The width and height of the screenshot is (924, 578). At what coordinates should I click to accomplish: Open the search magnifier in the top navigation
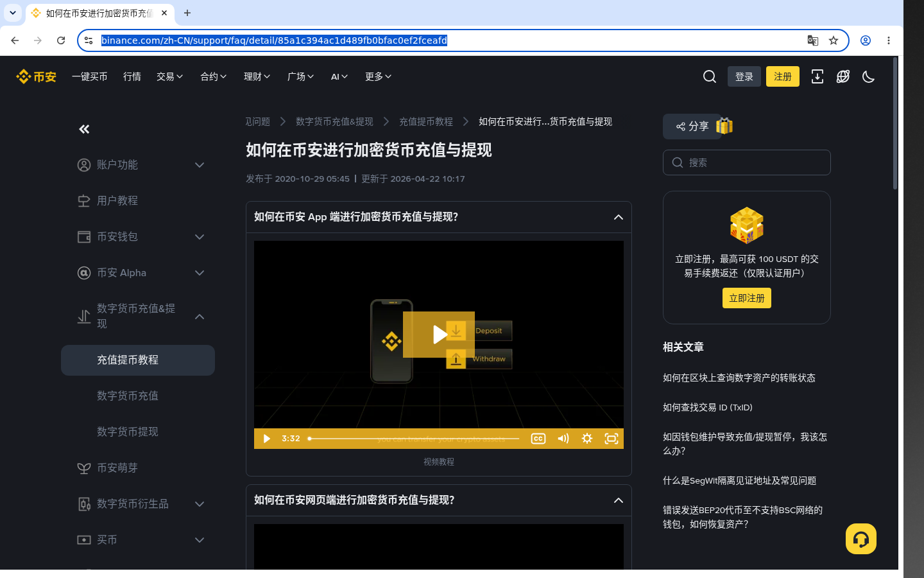(710, 76)
